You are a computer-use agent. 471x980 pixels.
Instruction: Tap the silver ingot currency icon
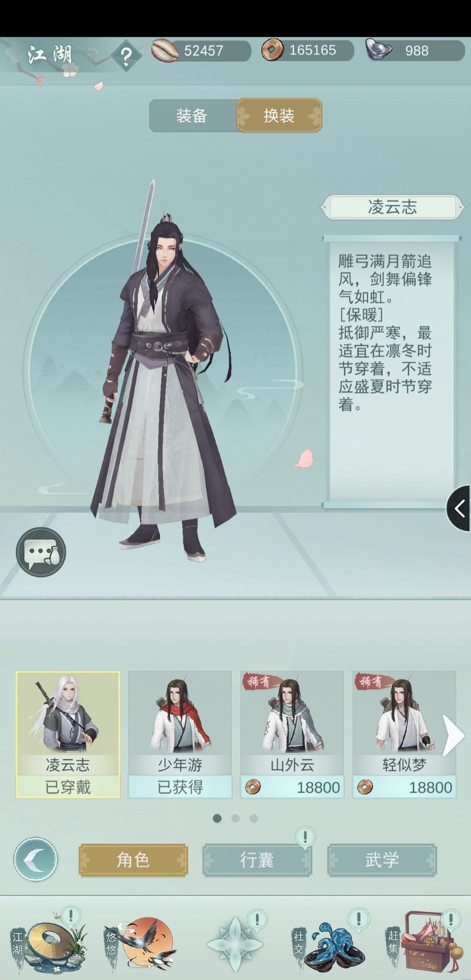point(380,50)
